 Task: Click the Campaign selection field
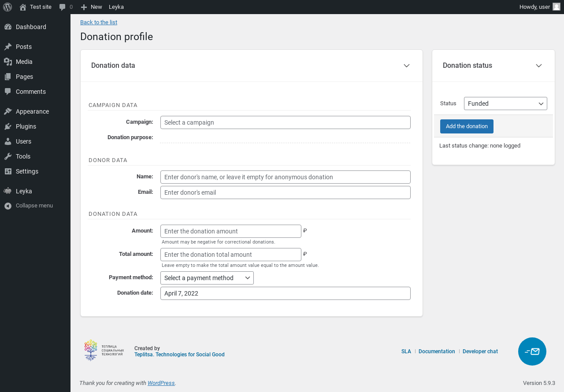pos(285,122)
